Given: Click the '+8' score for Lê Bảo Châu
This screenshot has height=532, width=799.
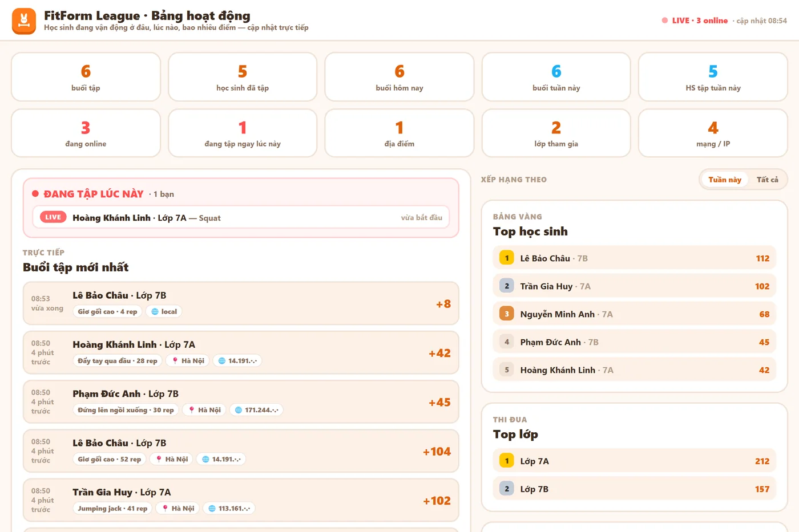Looking at the screenshot, I should 443,304.
